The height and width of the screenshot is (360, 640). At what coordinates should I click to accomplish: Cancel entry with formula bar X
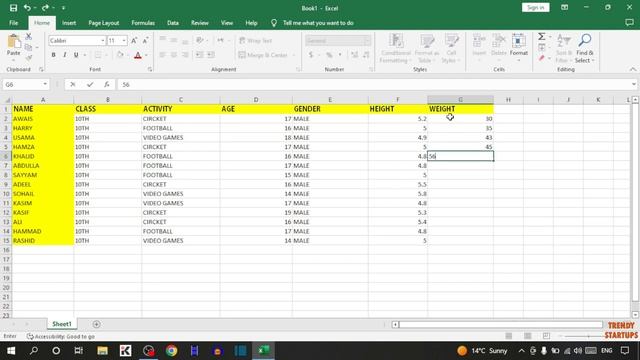(x=73, y=84)
